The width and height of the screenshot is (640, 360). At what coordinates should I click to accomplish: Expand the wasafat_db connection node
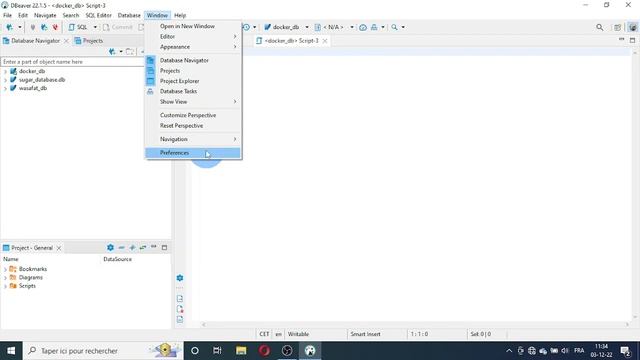[5, 88]
